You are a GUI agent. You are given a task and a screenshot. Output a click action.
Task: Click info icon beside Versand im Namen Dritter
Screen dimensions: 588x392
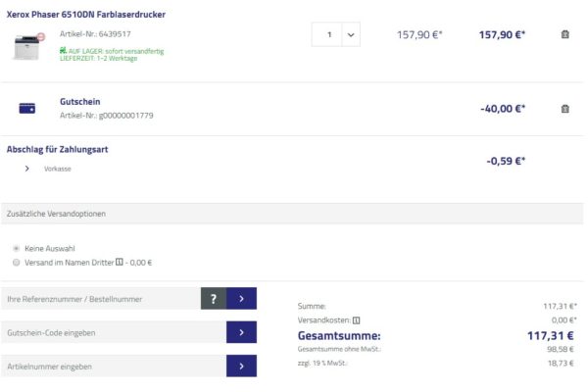(120, 262)
